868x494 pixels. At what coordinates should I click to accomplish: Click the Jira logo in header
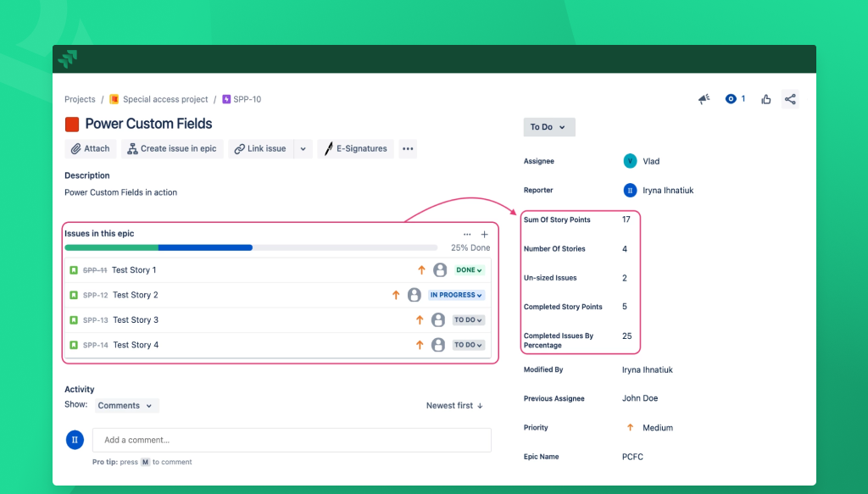point(68,58)
